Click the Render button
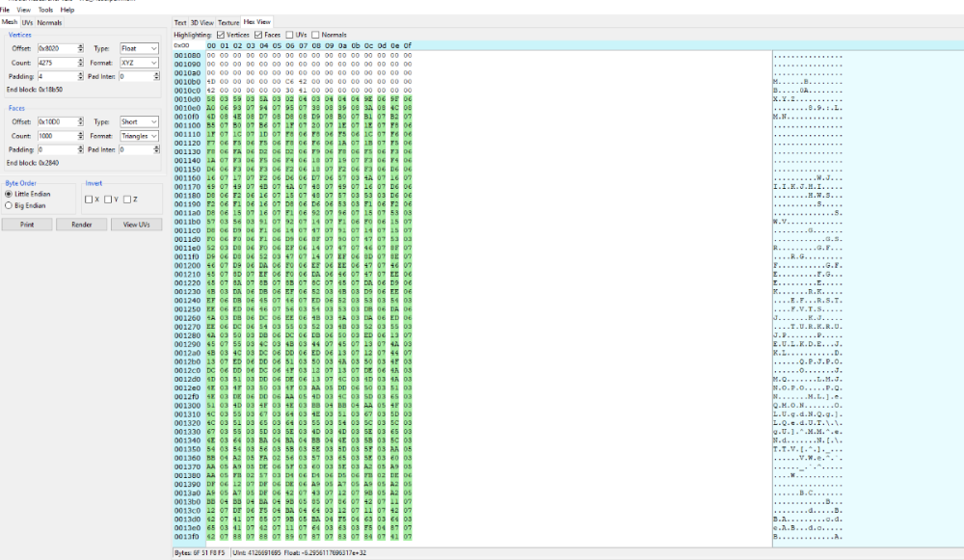The height and width of the screenshot is (560, 964). coord(80,225)
